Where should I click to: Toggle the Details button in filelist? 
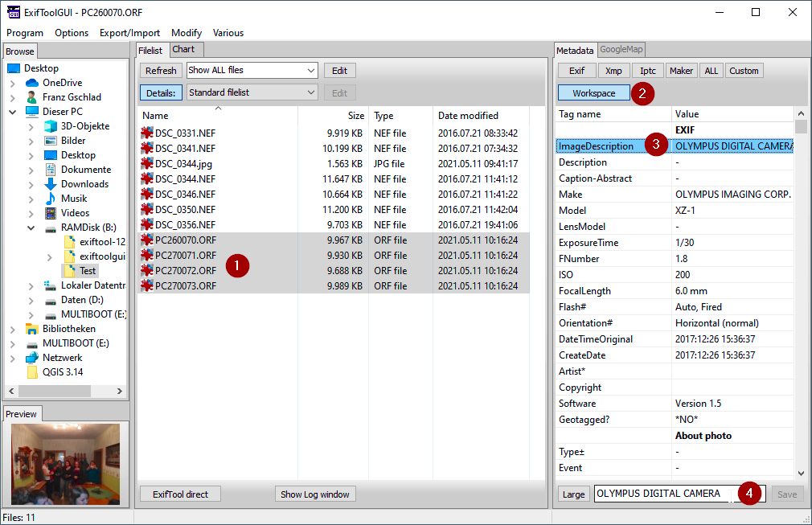tap(161, 92)
